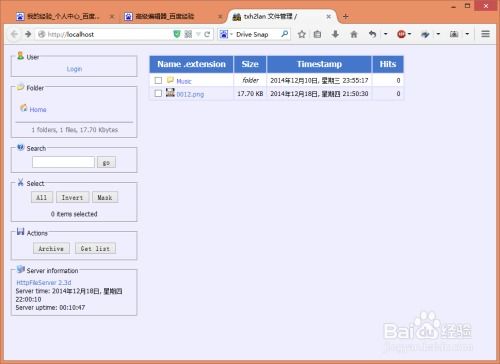500x364 pixels.
Task: Expand the dropdown beside the blue bird icon
Action: [438, 34]
